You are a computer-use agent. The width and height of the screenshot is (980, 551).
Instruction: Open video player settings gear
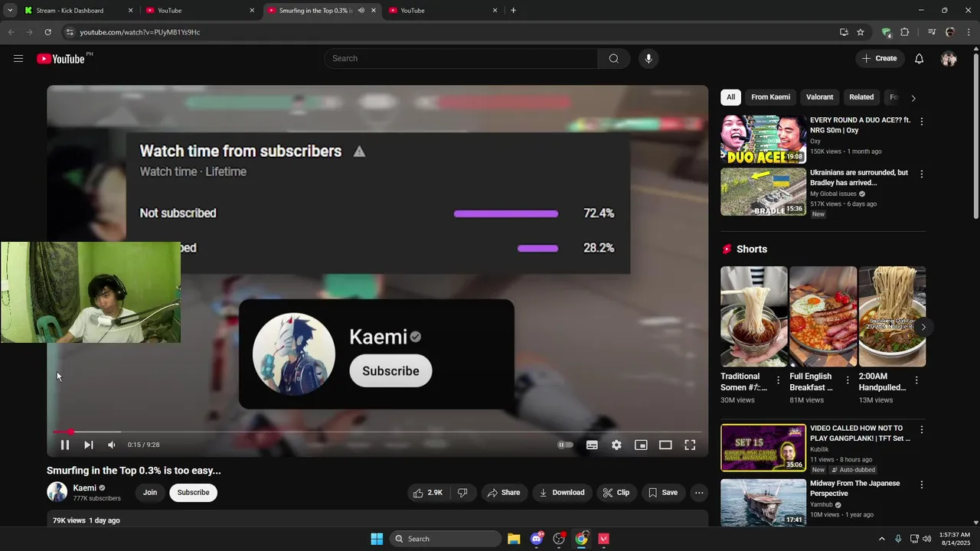(x=616, y=445)
